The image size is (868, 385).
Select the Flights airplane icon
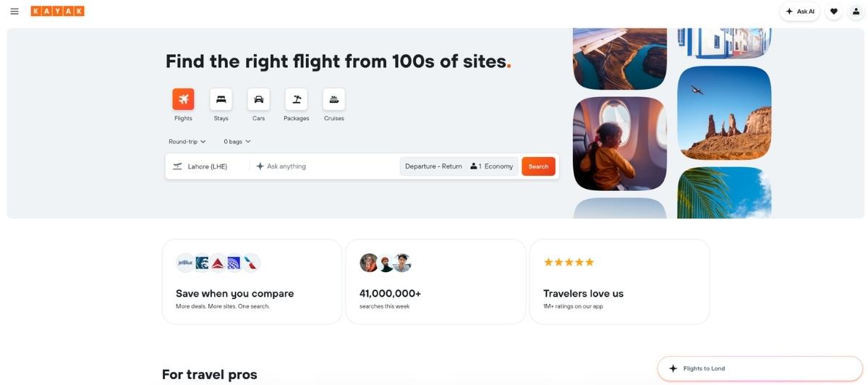(183, 99)
